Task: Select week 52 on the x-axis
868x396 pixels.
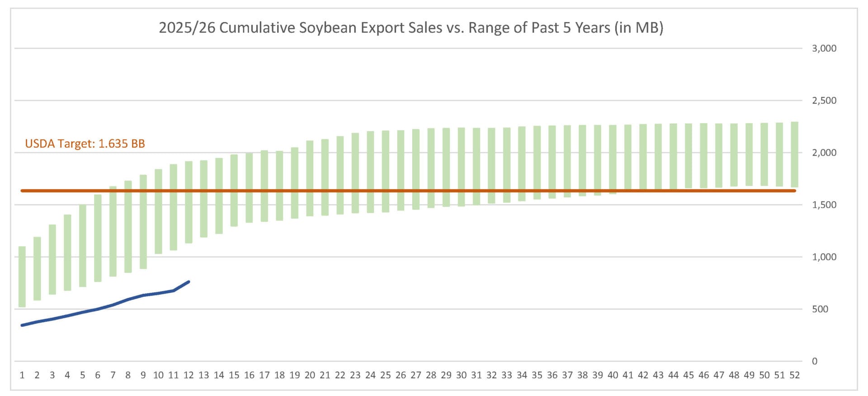Action: pyautogui.click(x=794, y=375)
